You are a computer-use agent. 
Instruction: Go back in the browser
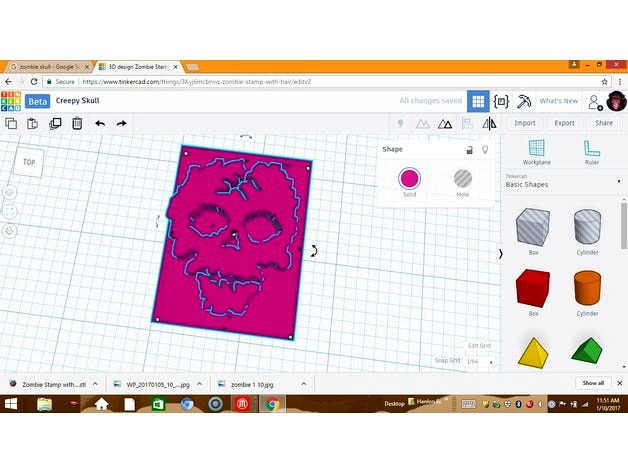(8, 82)
